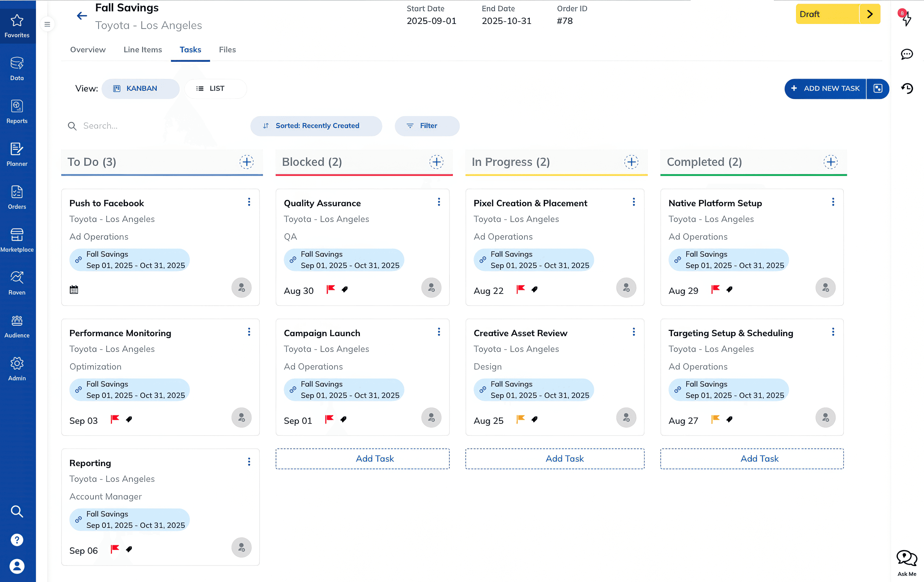Open Performance Monitoring card options menu

(x=249, y=332)
